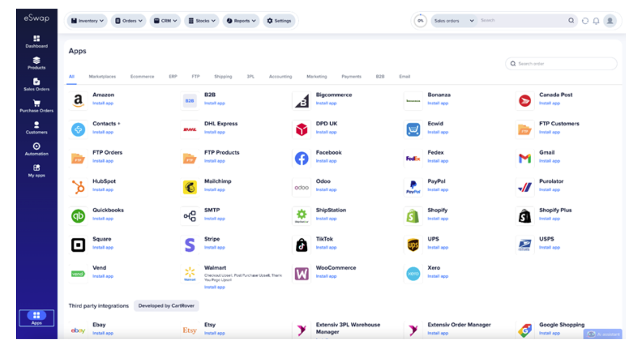The width and height of the screenshot is (644, 358).
Task: Open the user profile avatar
Action: (610, 21)
